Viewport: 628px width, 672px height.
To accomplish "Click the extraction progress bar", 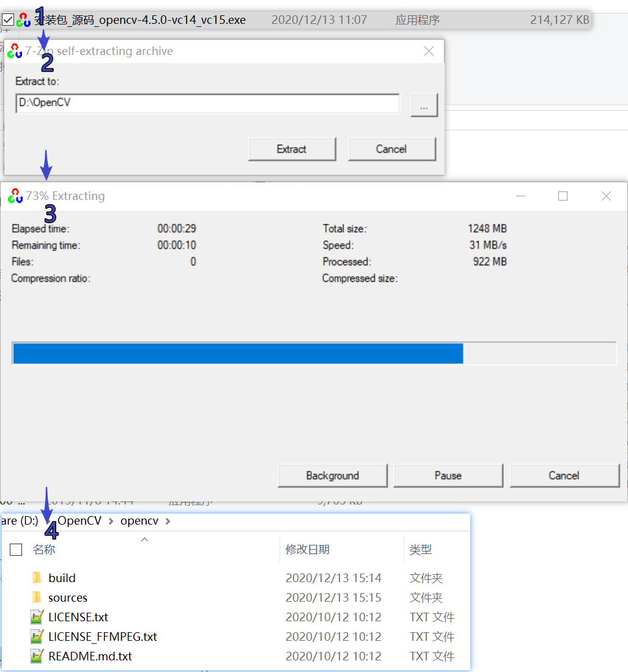I will (314, 353).
